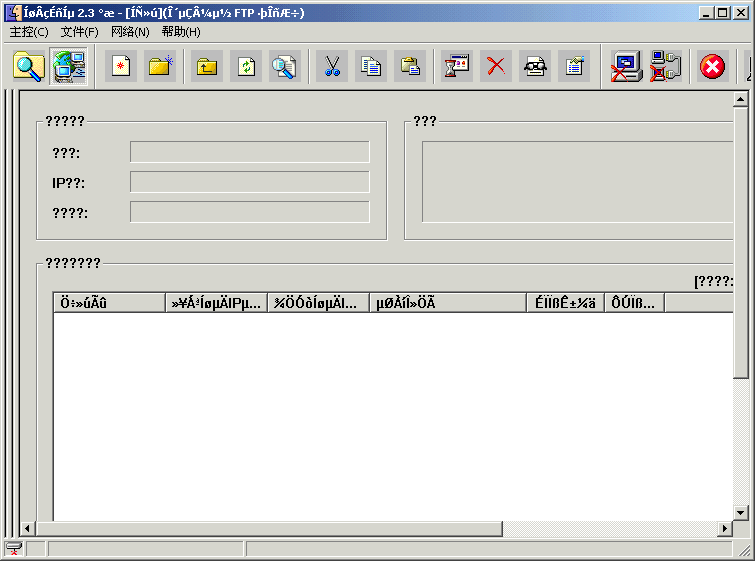Click the disconnect computer icon with red X

pos(626,67)
